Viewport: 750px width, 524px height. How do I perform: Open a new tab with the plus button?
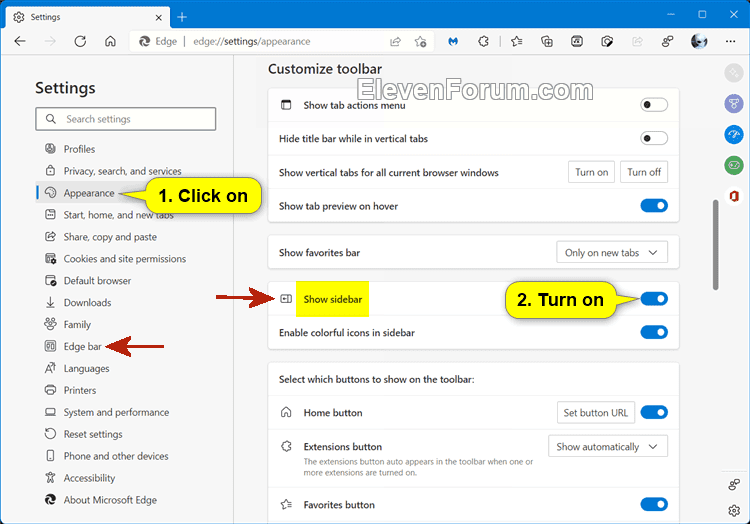click(182, 17)
